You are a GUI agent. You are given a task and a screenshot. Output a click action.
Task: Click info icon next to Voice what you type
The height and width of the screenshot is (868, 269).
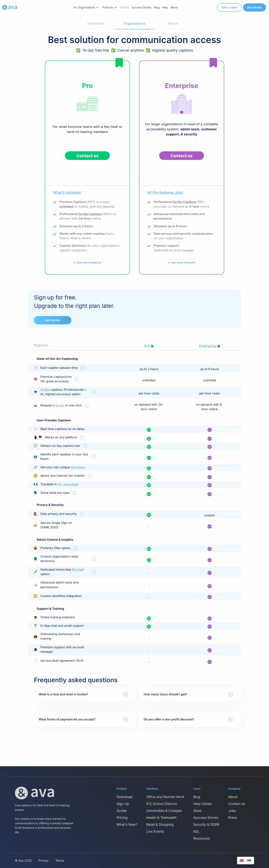pos(75,493)
